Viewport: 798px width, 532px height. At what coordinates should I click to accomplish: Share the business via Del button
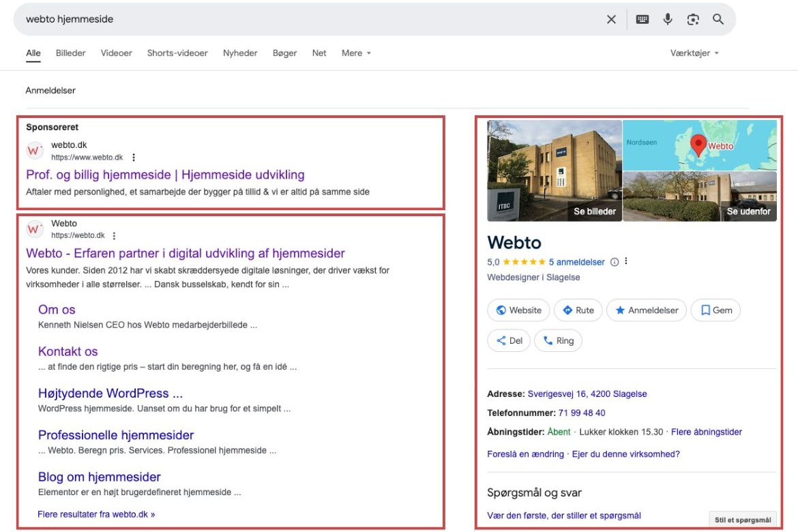[x=509, y=340]
